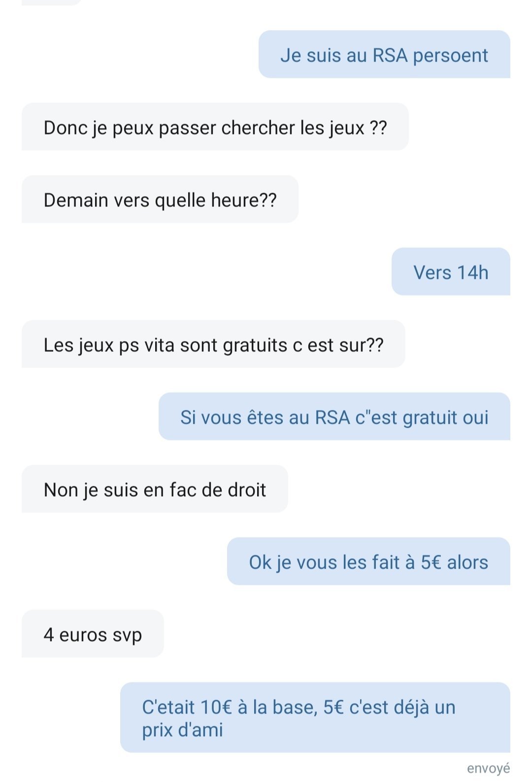Open the sent reply mentioning 14h
Viewport: 532px width, 782px height.
451,272
